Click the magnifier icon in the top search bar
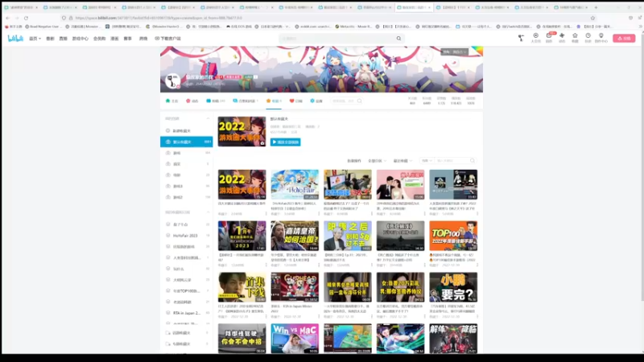644x362 pixels. click(x=398, y=39)
